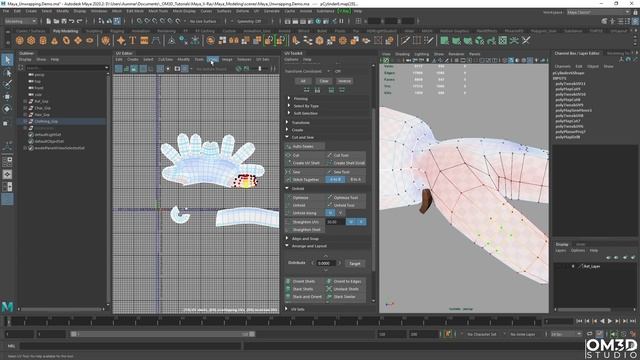Click the Straighten Shell button
The width and height of the screenshot is (640, 360).
pyautogui.click(x=304, y=230)
